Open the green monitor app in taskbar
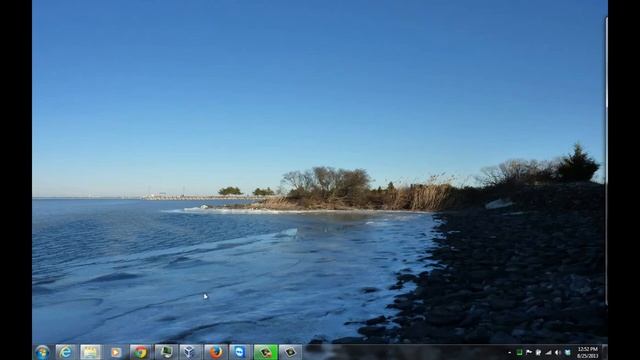 (x=166, y=352)
